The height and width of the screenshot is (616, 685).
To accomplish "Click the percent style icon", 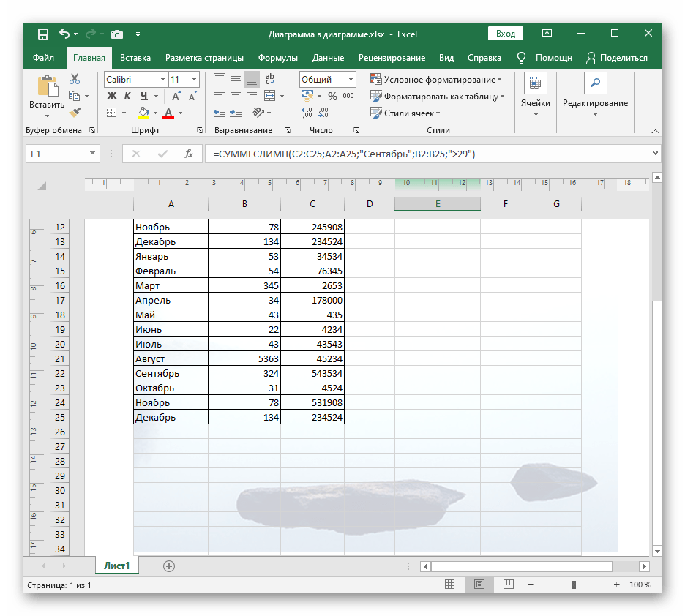I will point(332,96).
